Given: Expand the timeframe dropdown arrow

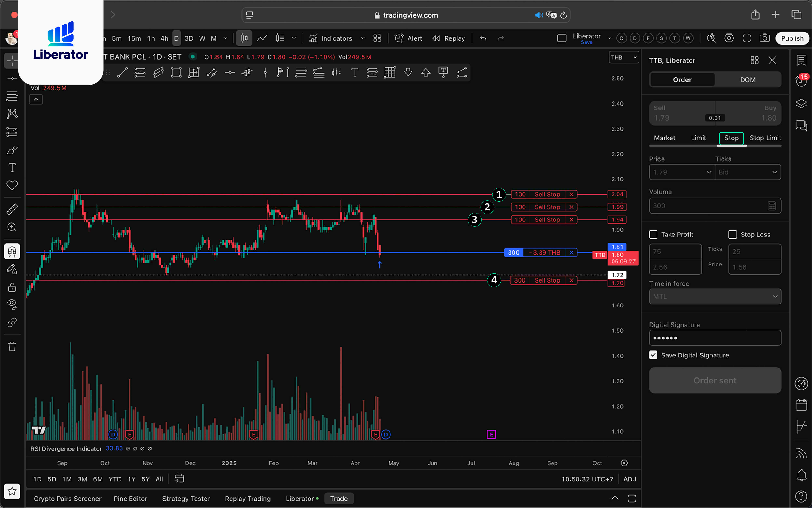Looking at the screenshot, I should tap(226, 38).
